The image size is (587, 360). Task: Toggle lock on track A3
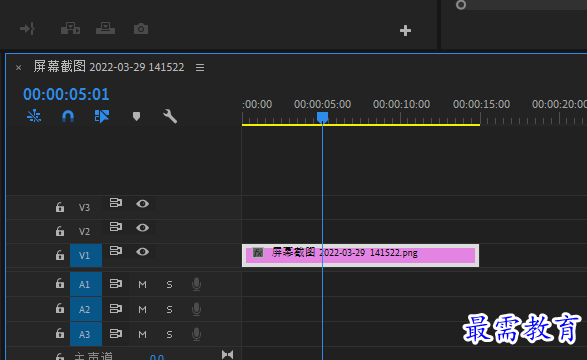click(x=60, y=333)
